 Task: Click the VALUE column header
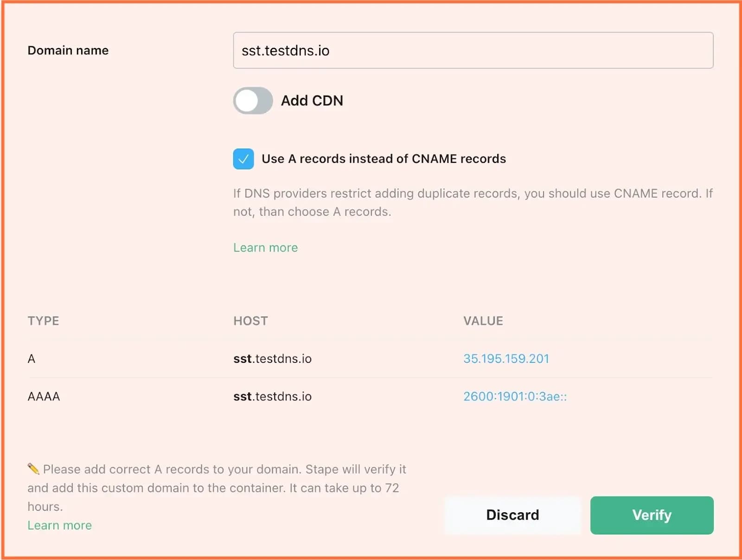483,320
